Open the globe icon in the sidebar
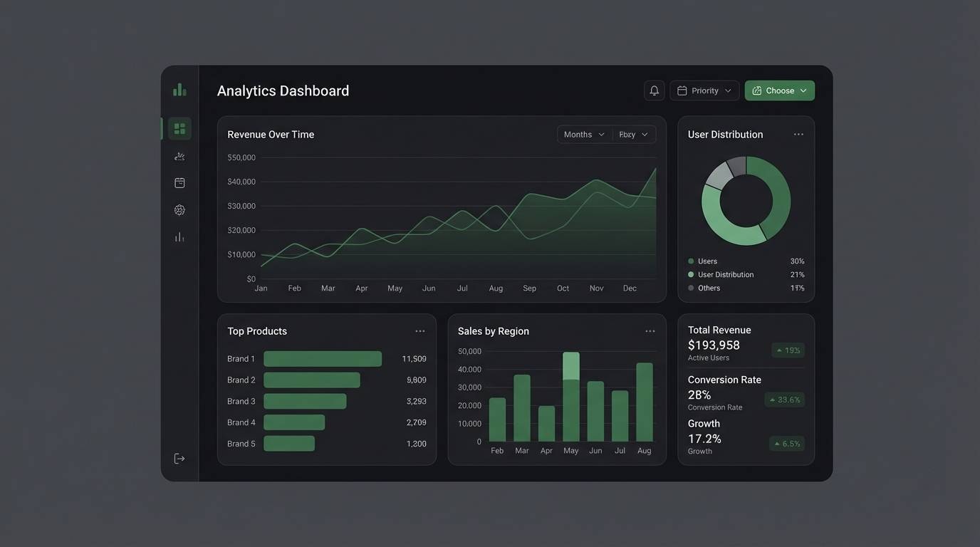980x547 pixels. (179, 209)
